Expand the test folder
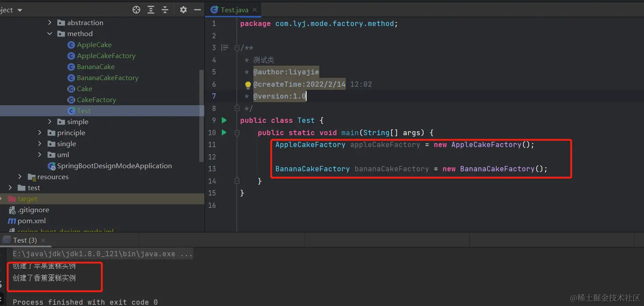This screenshot has width=644, height=306. (x=10, y=188)
